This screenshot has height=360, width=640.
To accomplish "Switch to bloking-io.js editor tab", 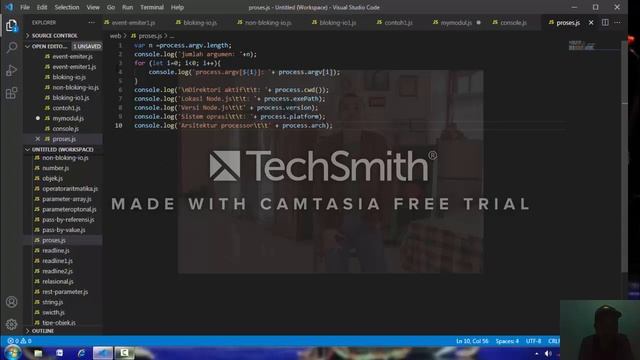I will pos(200,23).
